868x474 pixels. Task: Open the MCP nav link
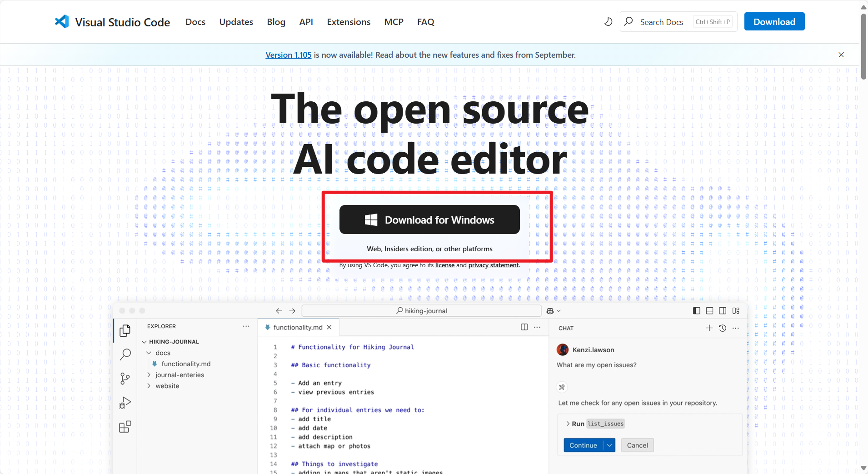[x=394, y=22]
